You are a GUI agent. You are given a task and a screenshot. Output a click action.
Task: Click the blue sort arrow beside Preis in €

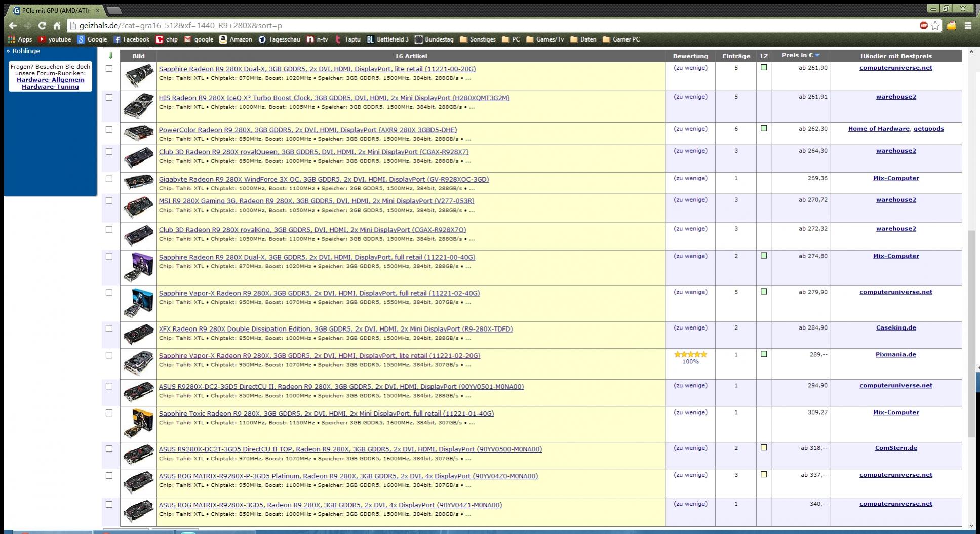click(x=817, y=55)
